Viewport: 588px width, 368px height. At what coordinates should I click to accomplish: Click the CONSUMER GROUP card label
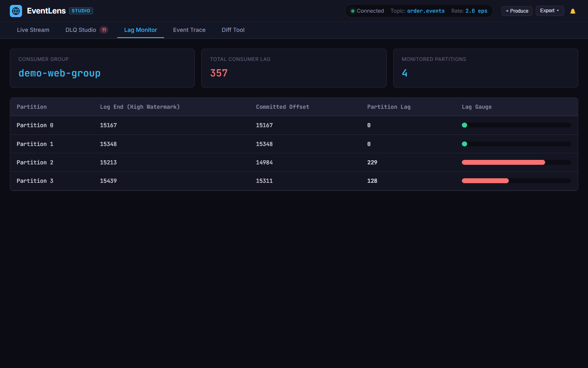coord(43,59)
